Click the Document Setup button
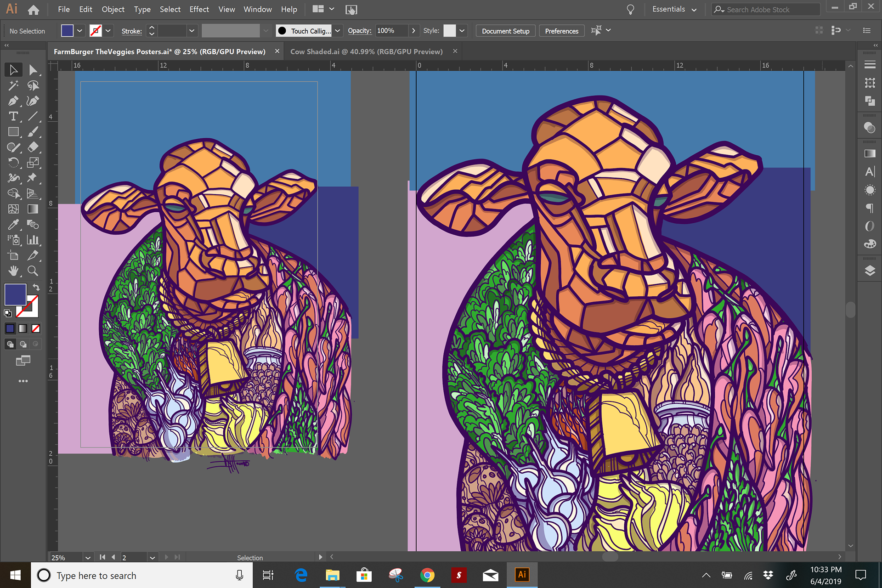Screen dimensions: 882x588 [x=505, y=31]
